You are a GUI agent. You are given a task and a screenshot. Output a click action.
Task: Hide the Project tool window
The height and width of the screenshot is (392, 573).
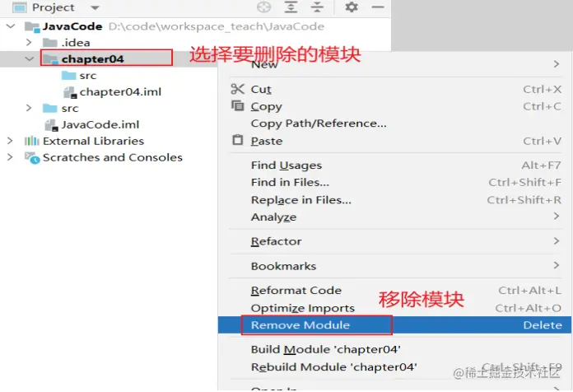pos(378,7)
